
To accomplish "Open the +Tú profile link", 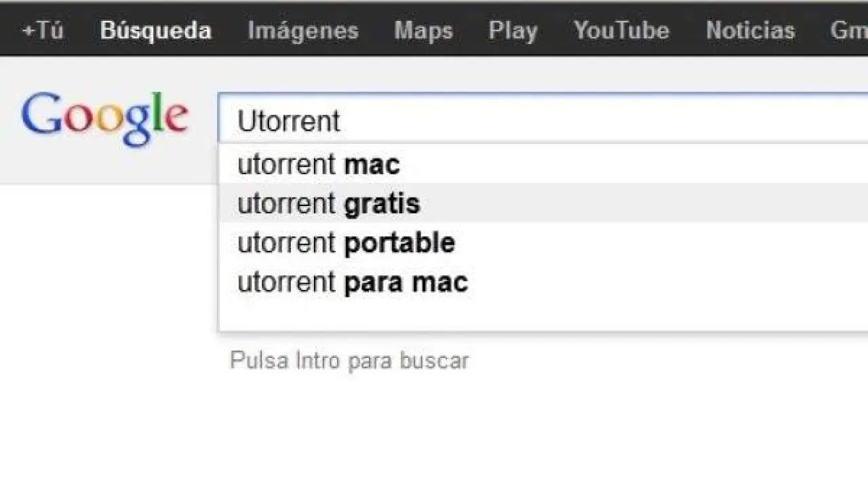I will coord(43,30).
